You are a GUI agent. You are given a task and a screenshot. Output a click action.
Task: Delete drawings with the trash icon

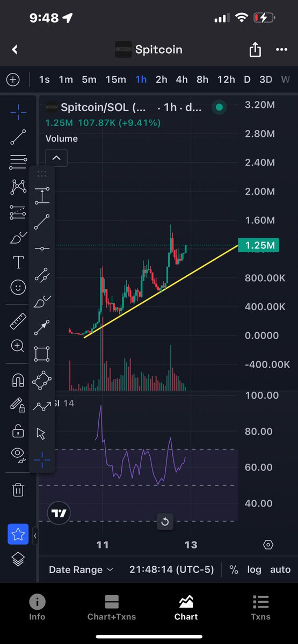[18, 489]
